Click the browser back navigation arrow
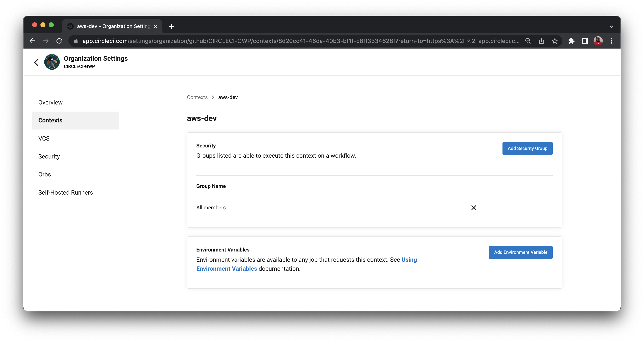Screen dimensions: 644x342 point(33,41)
